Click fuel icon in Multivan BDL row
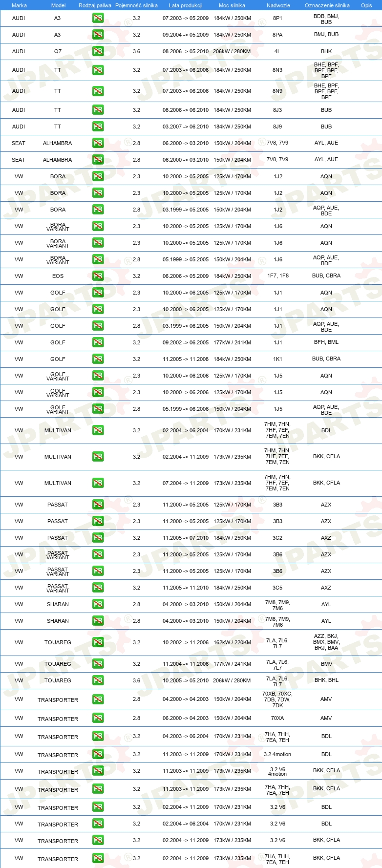Image resolution: width=382 pixels, height=868 pixels. click(x=98, y=430)
